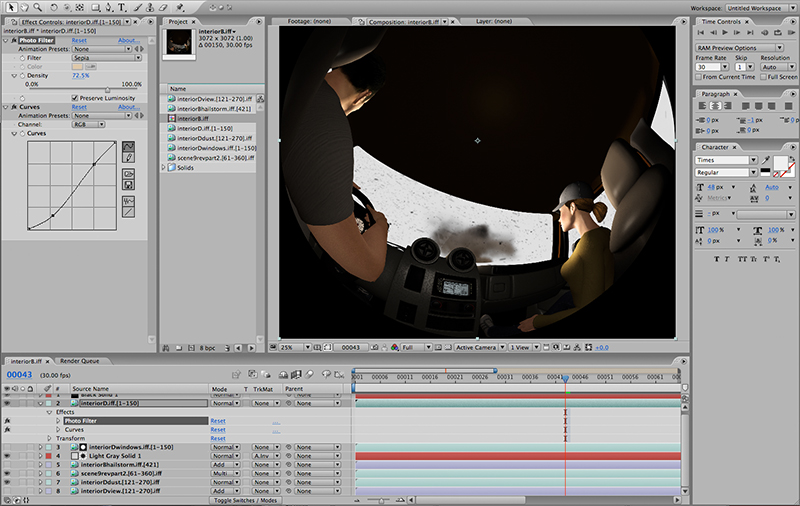This screenshot has width=800, height=506.
Task: Toggle the Photo Filter fx switch in timeline
Action: pos(7,421)
